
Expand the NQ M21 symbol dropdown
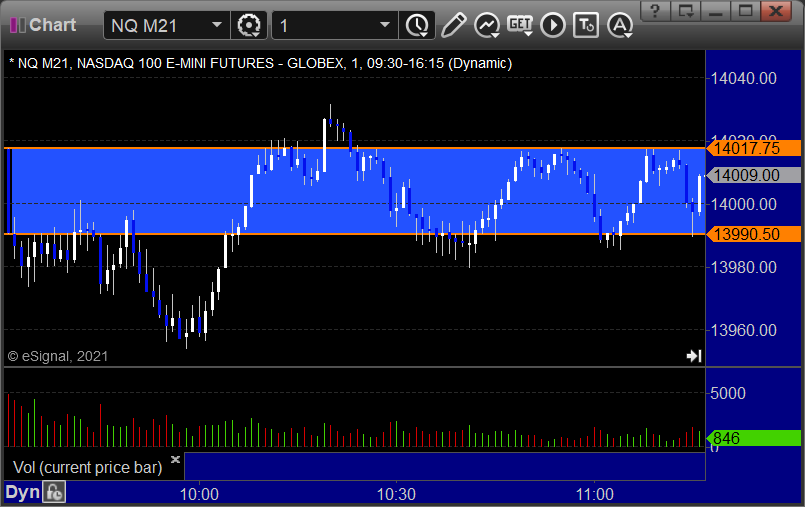pos(217,25)
